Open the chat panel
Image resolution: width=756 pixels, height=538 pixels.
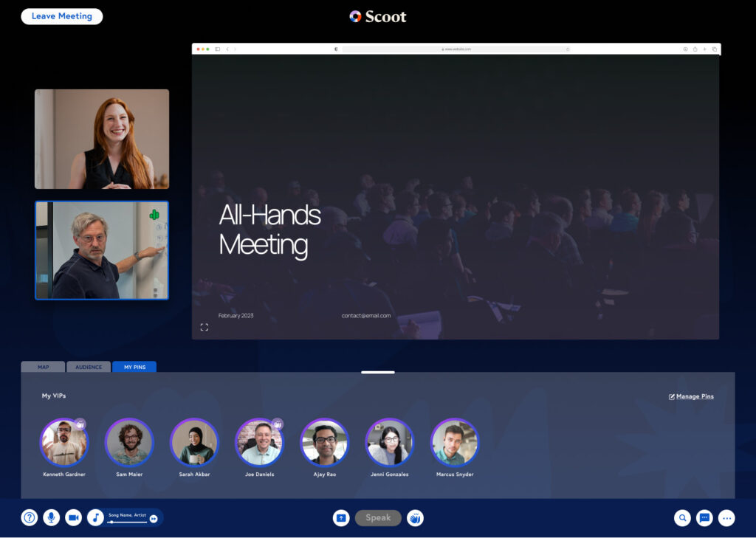(x=705, y=518)
